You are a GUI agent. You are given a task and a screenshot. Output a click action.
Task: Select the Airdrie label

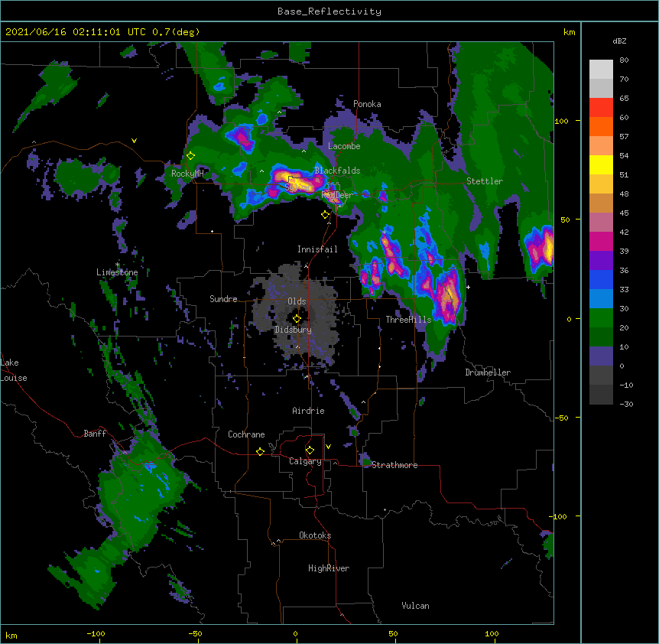point(309,411)
